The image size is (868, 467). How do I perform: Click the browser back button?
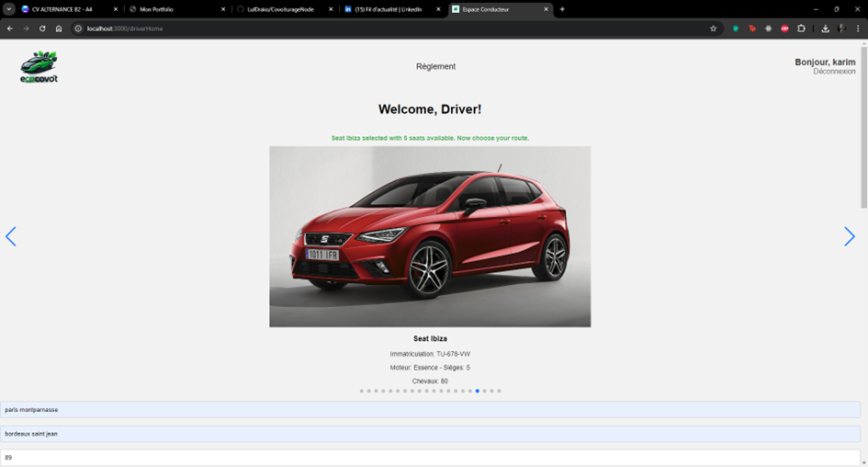pyautogui.click(x=10, y=28)
